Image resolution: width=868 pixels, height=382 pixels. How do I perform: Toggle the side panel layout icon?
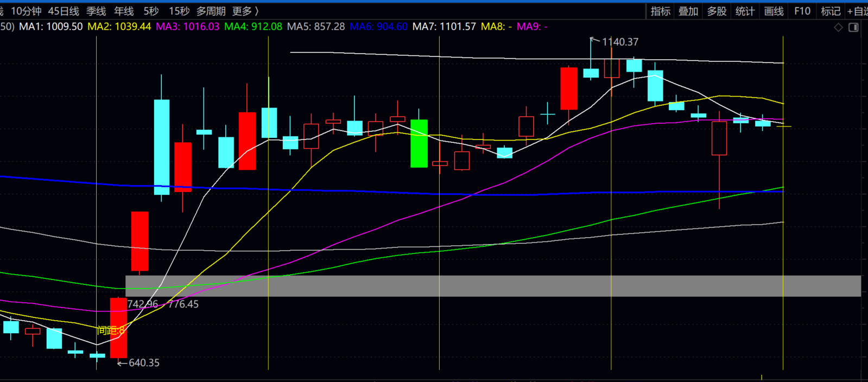click(x=853, y=27)
